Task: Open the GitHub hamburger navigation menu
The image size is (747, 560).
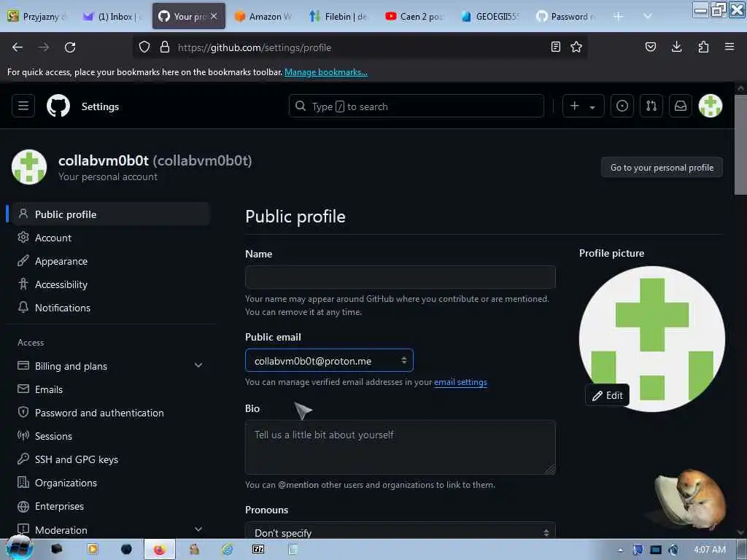Action: (x=23, y=106)
